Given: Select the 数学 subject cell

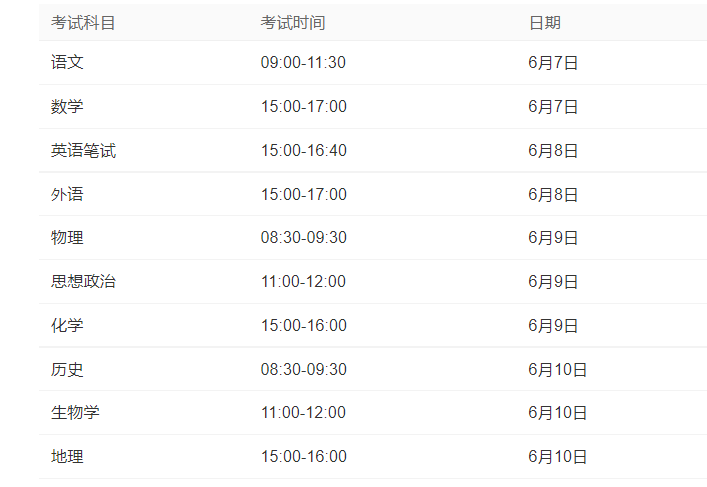Looking at the screenshot, I should click(x=67, y=106).
